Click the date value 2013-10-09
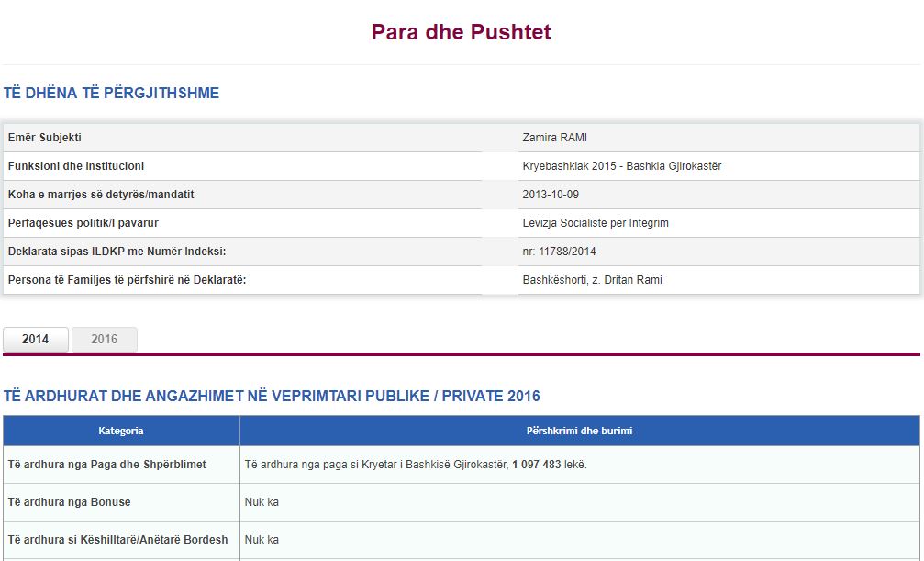This screenshot has width=924, height=561. 551,195
